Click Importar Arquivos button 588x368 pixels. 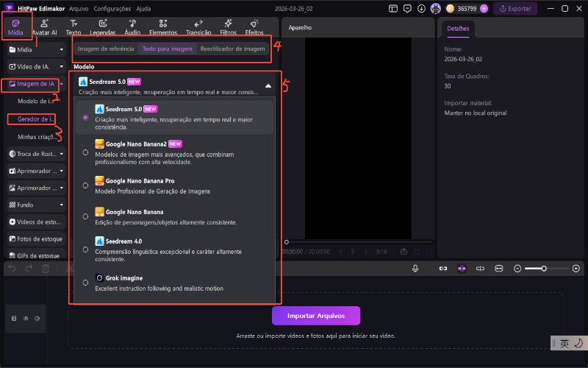(316, 316)
